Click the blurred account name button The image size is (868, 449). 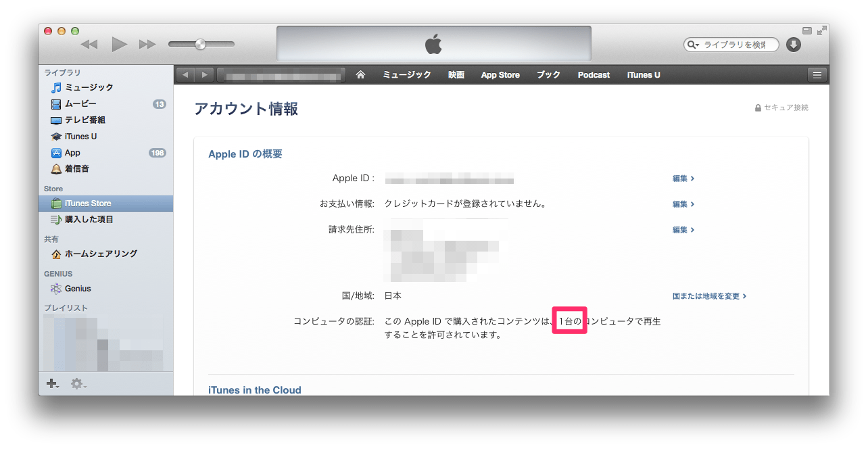281,74
